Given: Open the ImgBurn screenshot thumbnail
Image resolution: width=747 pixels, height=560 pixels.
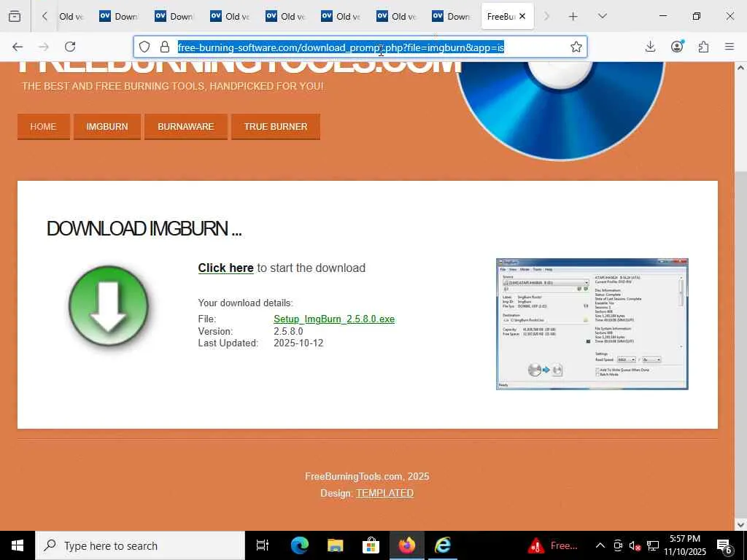Looking at the screenshot, I should (592, 324).
